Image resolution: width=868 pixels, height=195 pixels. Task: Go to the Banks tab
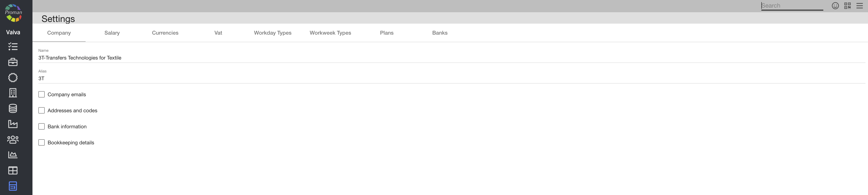click(x=440, y=33)
